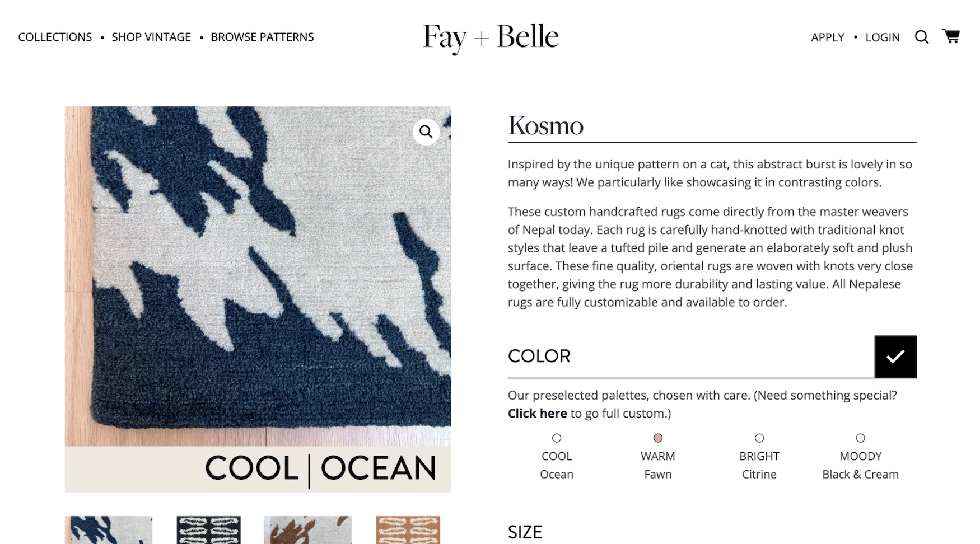
Task: Open BROWSE PATTERNS
Action: tap(262, 37)
